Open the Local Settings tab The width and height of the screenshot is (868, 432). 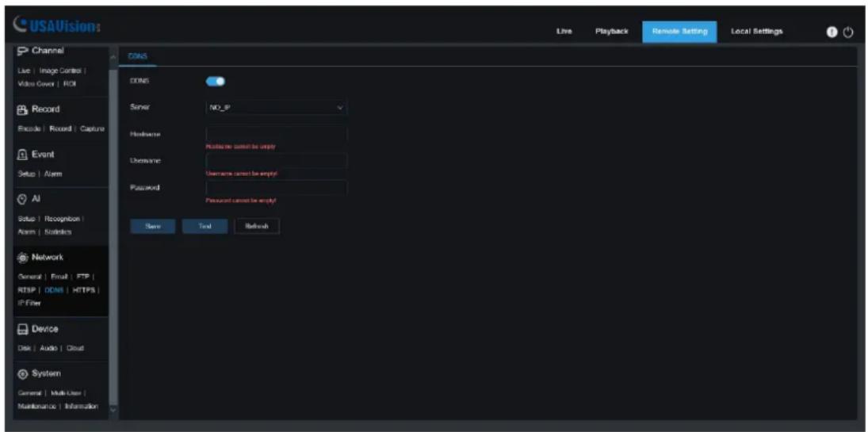[757, 32]
